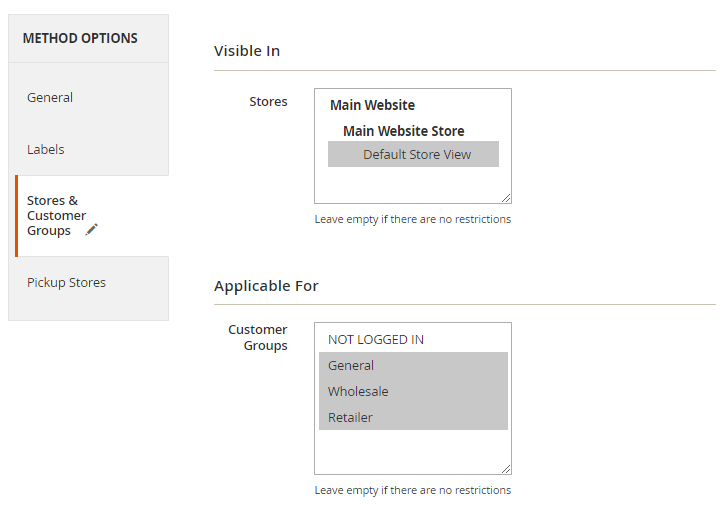Select Main Website in the Stores list
The width and height of the screenshot is (725, 508).
point(372,105)
